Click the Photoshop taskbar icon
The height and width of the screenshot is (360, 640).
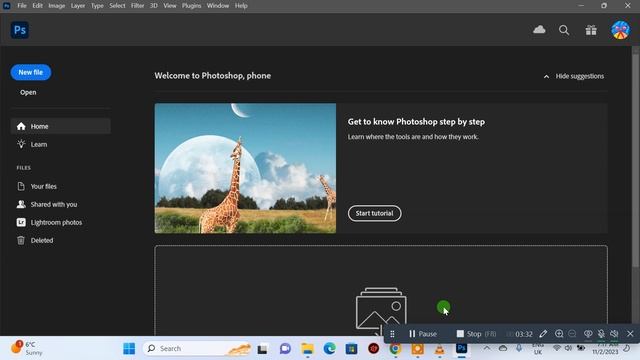click(x=462, y=348)
